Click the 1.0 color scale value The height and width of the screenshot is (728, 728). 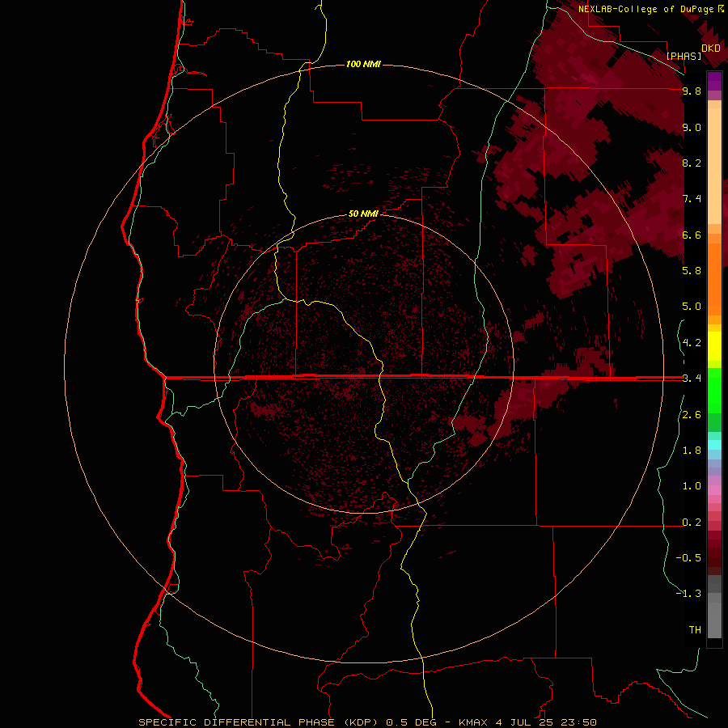coord(692,486)
